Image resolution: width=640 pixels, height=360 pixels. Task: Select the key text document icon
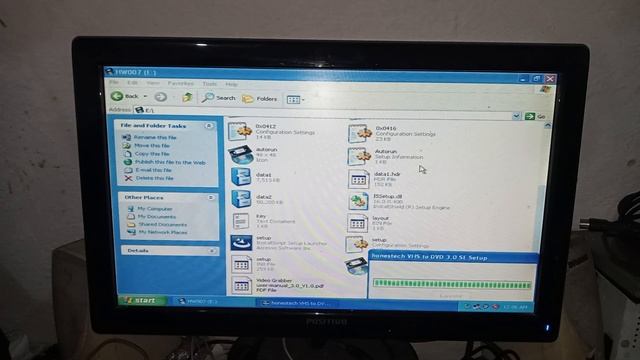[241, 221]
